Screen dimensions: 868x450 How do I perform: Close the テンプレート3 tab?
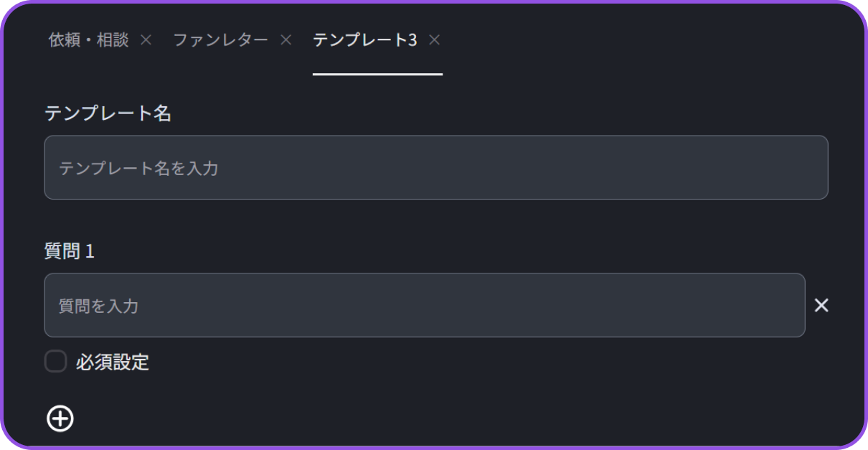[434, 40]
